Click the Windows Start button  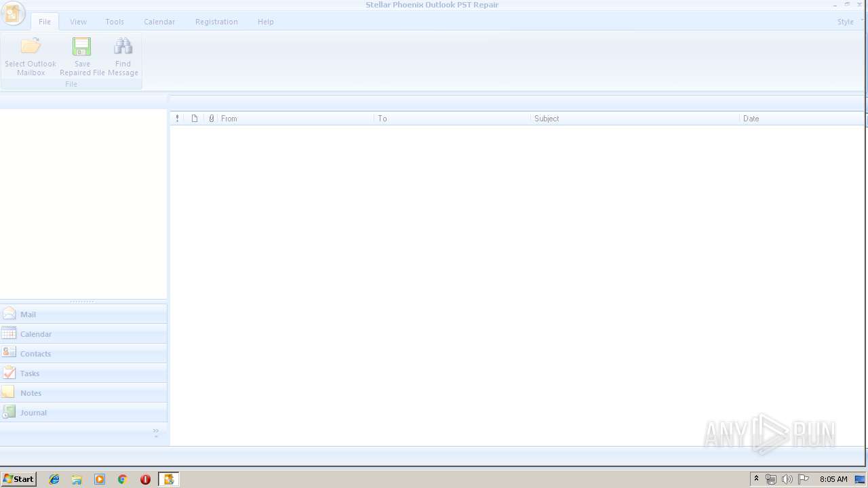point(18,479)
